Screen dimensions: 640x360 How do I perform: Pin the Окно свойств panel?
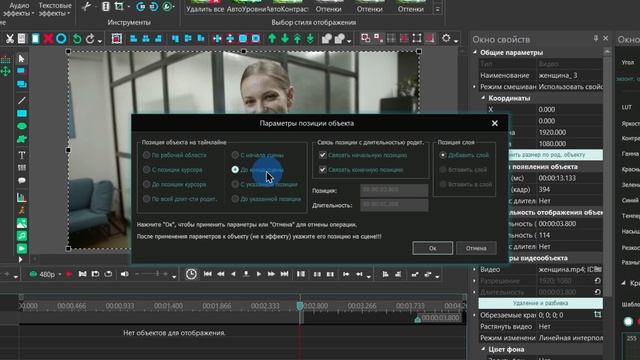point(596,38)
